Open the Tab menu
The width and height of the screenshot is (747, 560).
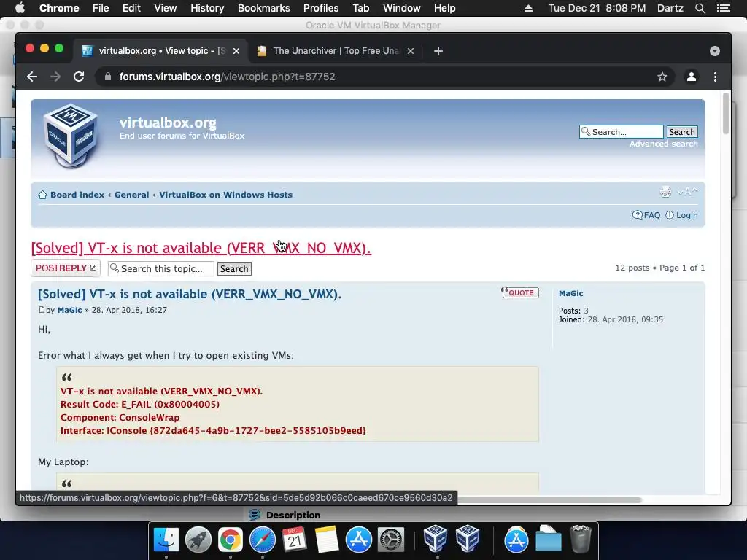(x=360, y=8)
